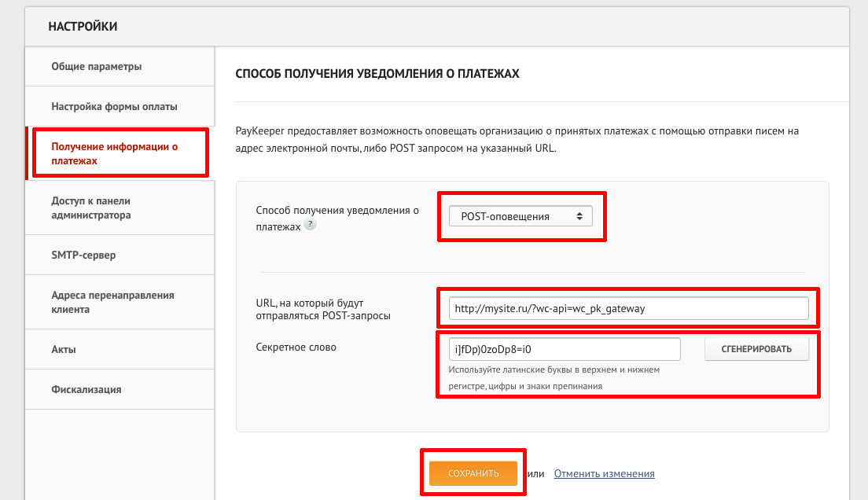The image size is (868, 500).
Task: Select Получение информации о платежах in sidebar
Action: pos(115,153)
